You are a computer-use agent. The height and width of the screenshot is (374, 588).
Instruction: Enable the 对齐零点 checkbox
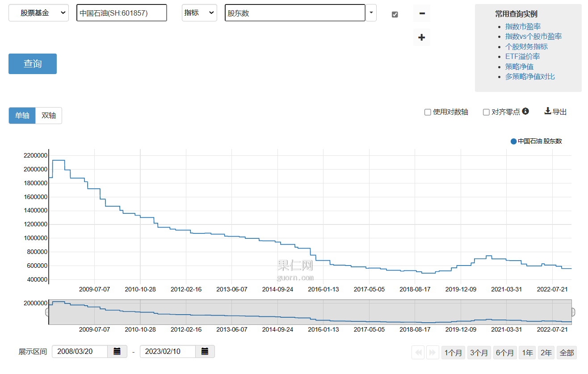point(486,112)
